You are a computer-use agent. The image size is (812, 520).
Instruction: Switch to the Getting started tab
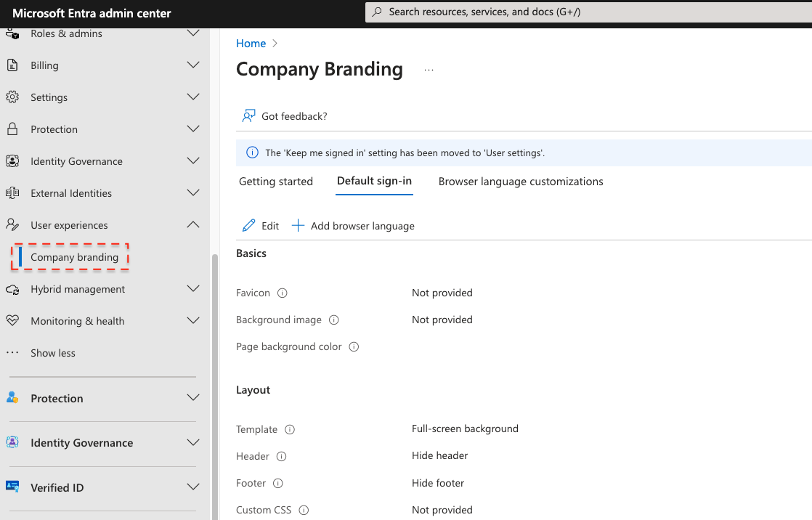click(x=276, y=182)
